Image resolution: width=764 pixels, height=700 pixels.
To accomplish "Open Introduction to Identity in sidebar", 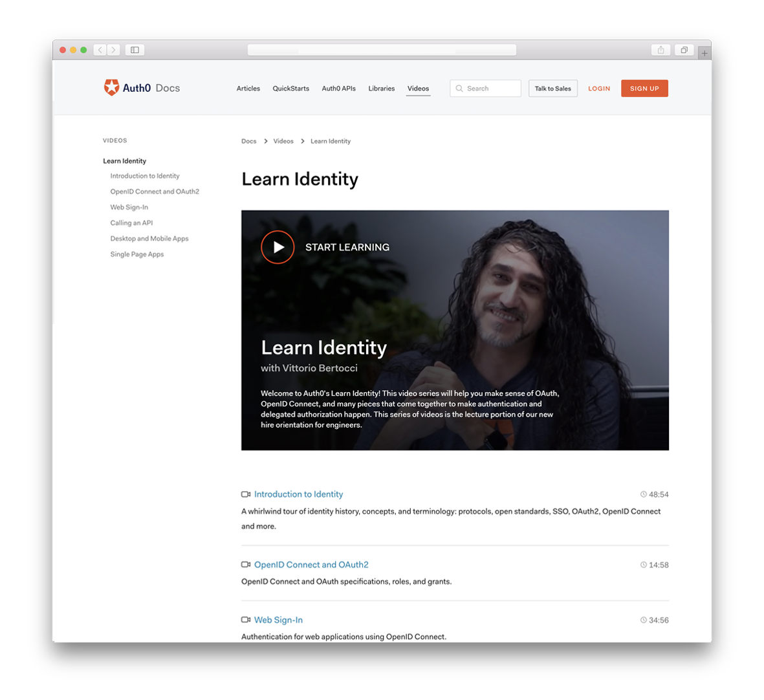I will (145, 176).
